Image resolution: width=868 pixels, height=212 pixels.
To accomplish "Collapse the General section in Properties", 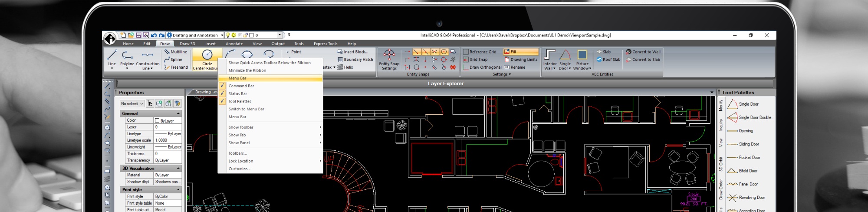I will coord(178,113).
